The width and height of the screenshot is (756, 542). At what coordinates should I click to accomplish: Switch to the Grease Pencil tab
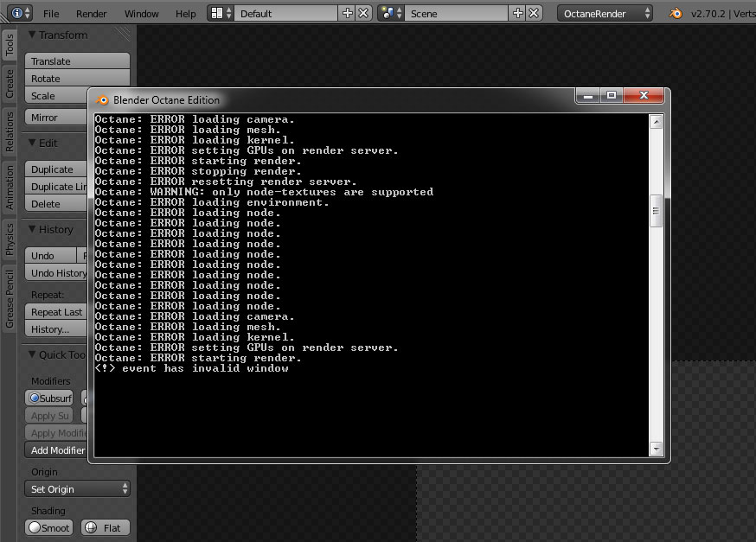10,299
